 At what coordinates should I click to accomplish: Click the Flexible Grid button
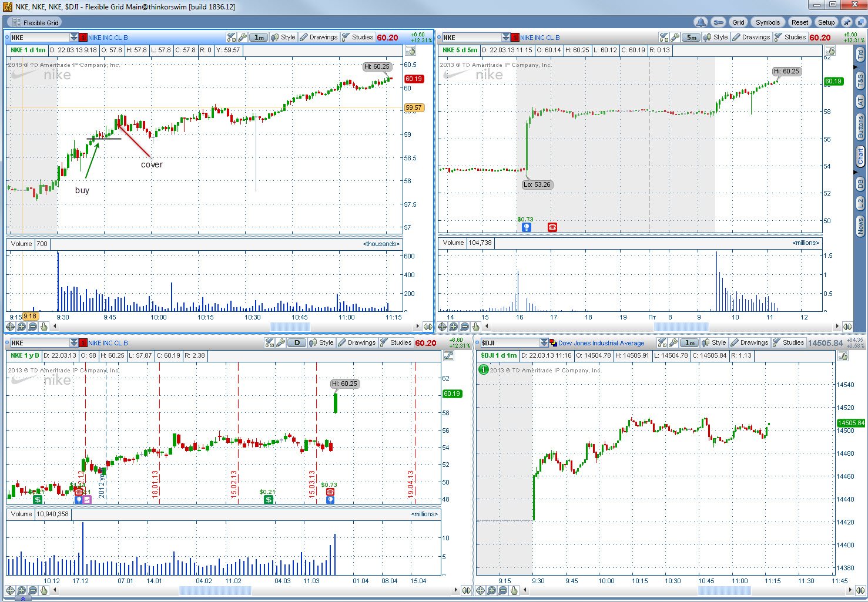click(x=35, y=23)
